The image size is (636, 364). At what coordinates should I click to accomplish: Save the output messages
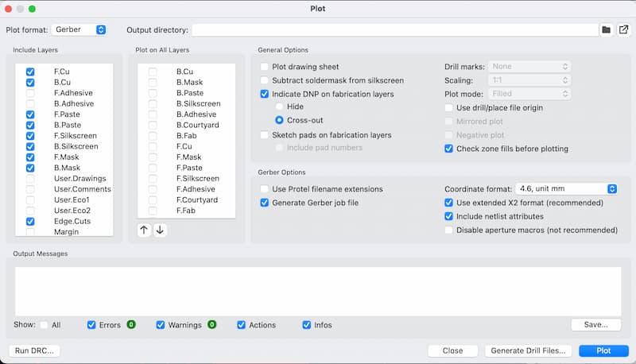tap(595, 324)
